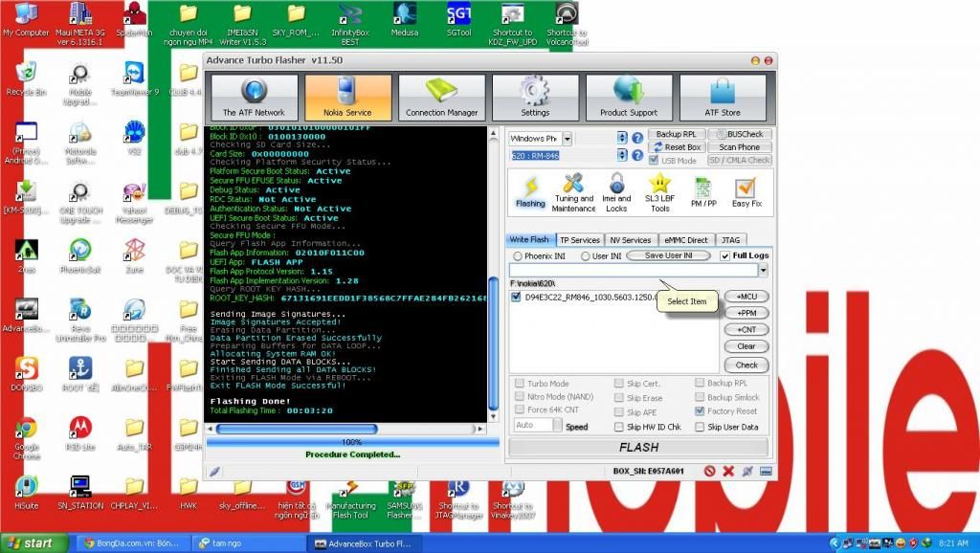Open the ATF Store

(723, 97)
